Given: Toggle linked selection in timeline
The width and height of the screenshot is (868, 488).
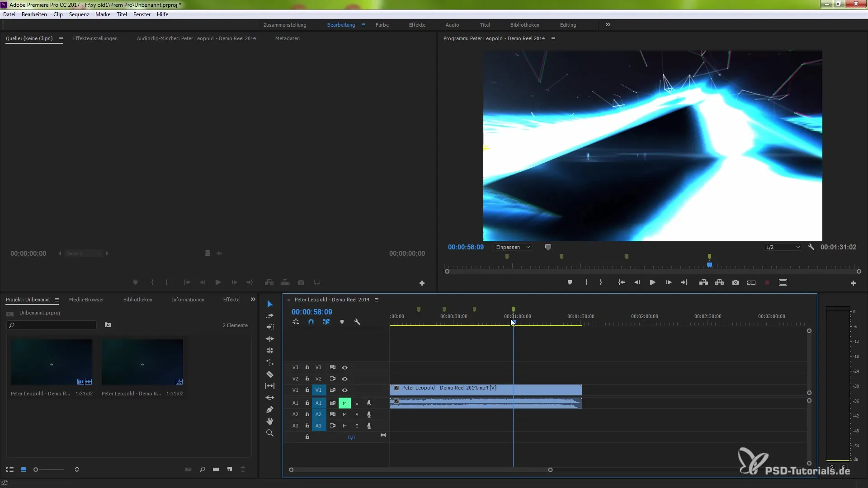Looking at the screenshot, I should click(x=326, y=322).
